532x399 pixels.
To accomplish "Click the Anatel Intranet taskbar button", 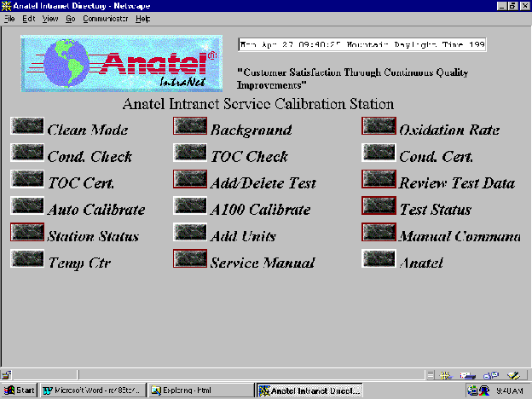I will [x=309, y=390].
